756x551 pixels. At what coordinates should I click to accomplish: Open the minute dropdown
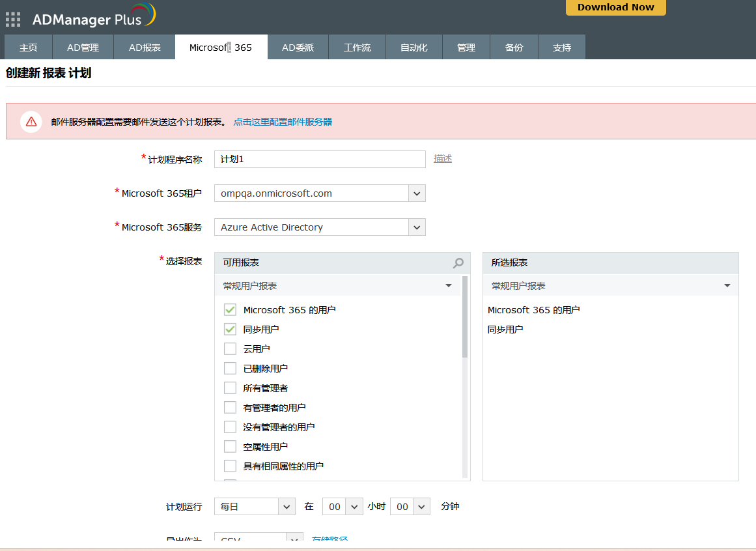pyautogui.click(x=410, y=507)
